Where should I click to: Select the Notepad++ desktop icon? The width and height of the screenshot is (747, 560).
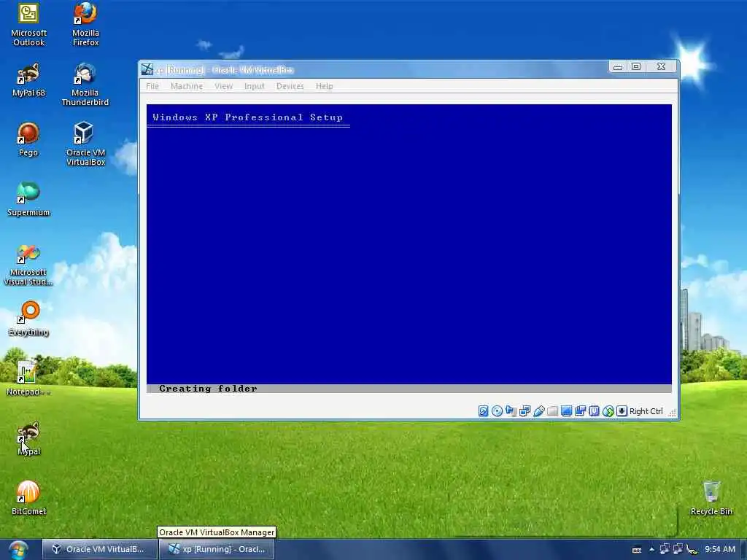pyautogui.click(x=28, y=379)
